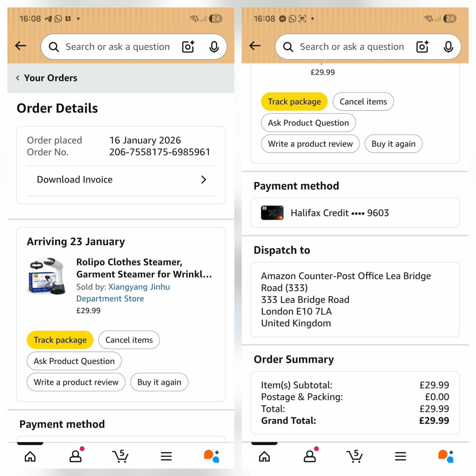Tap back arrow in right screen header
The height and width of the screenshot is (476, 476).
coord(255,46)
